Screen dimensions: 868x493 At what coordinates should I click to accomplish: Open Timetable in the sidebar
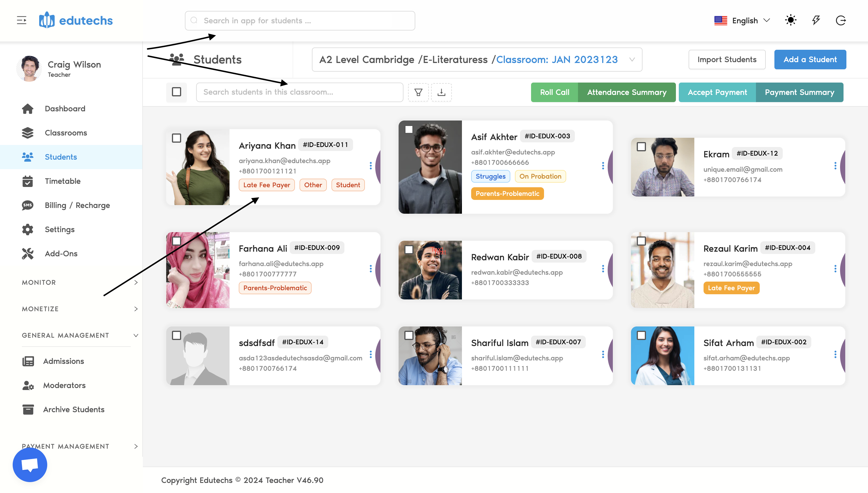[62, 181]
